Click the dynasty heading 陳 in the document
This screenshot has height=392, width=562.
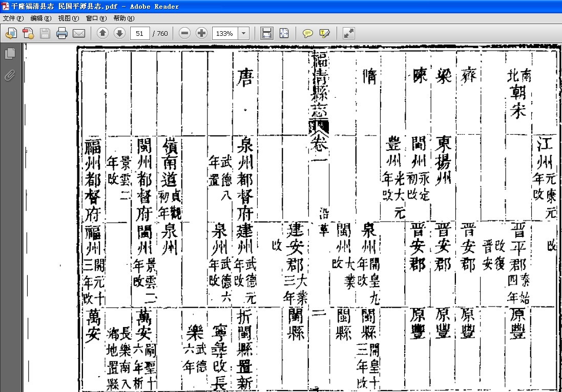[x=419, y=76]
